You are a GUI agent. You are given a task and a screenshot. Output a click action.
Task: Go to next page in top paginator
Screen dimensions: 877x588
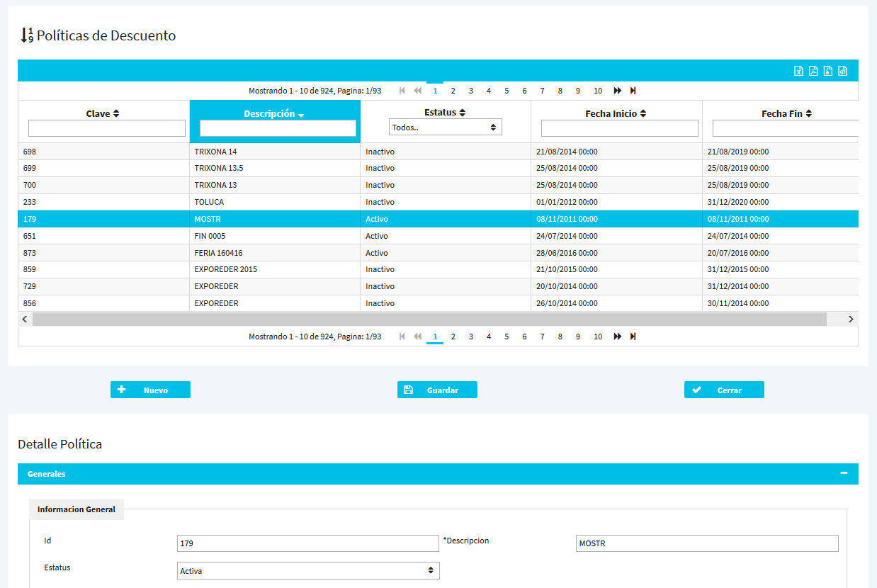[x=618, y=91]
